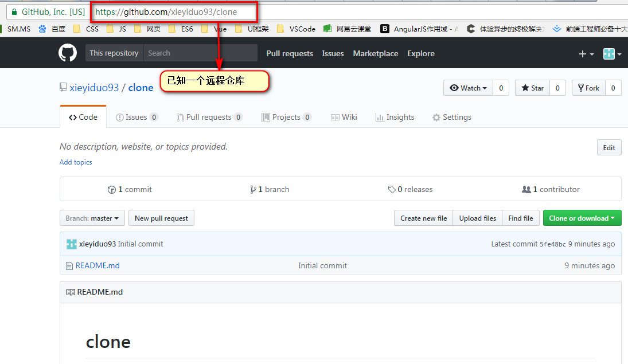Screen dimensions: 628x364
Task: Click New pull request button
Action: 161,218
